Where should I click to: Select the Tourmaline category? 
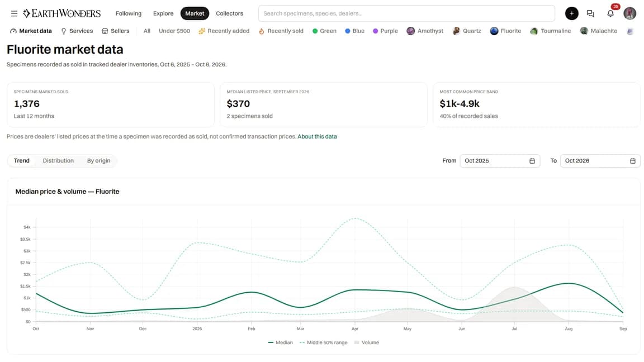pos(550,31)
